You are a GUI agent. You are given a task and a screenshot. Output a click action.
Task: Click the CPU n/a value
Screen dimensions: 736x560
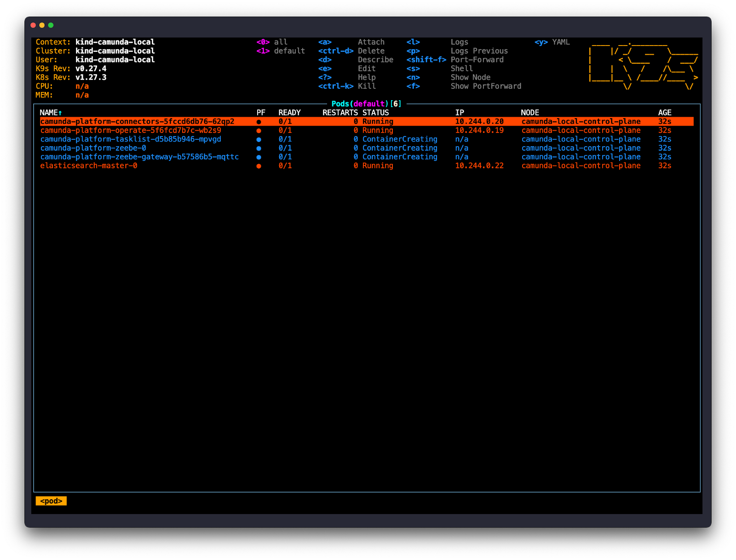(x=82, y=86)
